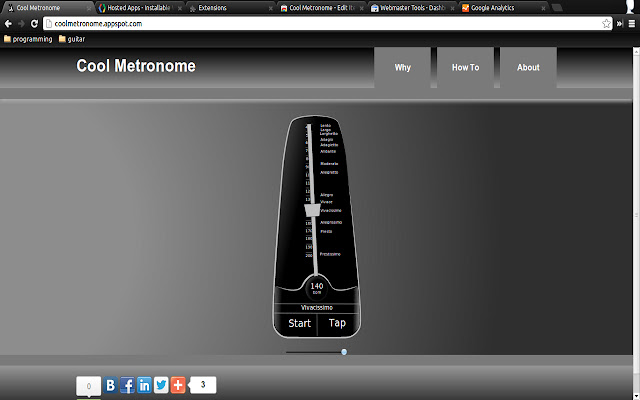Share the page on Twitter
The height and width of the screenshot is (400, 640).
coord(161,385)
